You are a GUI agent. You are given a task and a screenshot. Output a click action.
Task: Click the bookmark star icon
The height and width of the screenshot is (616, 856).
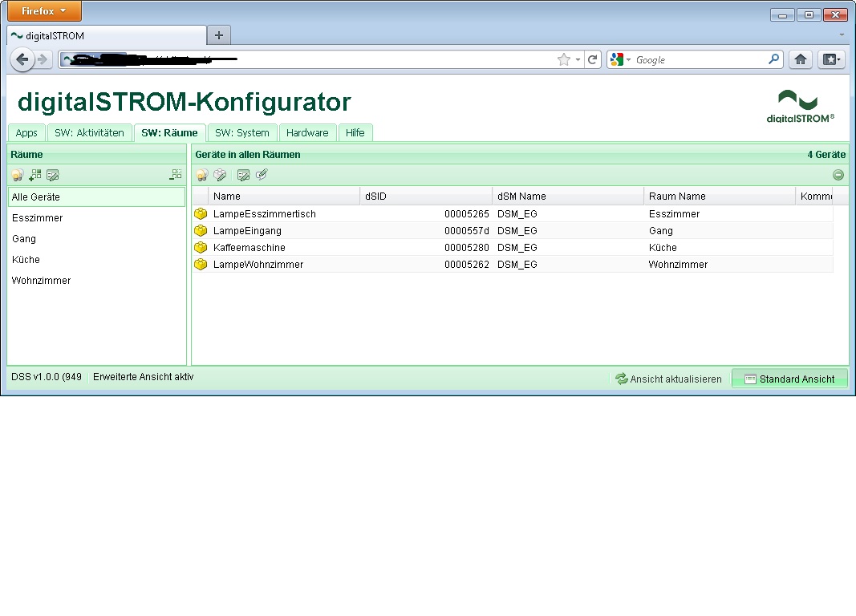point(564,59)
